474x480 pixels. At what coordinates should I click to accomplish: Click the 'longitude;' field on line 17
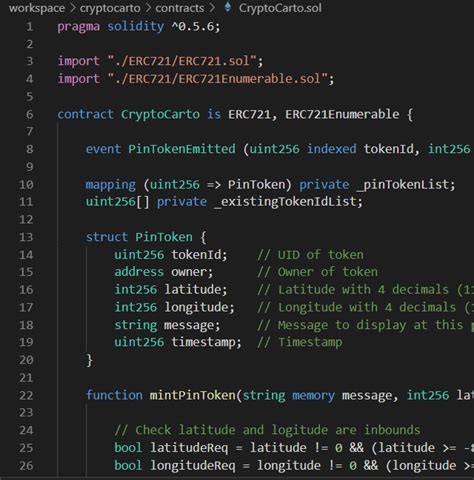point(199,307)
